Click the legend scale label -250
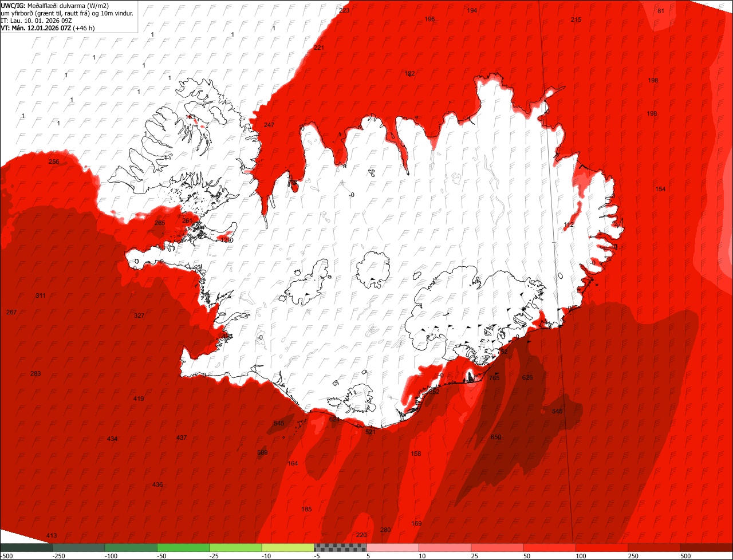The image size is (733, 560). point(58,556)
